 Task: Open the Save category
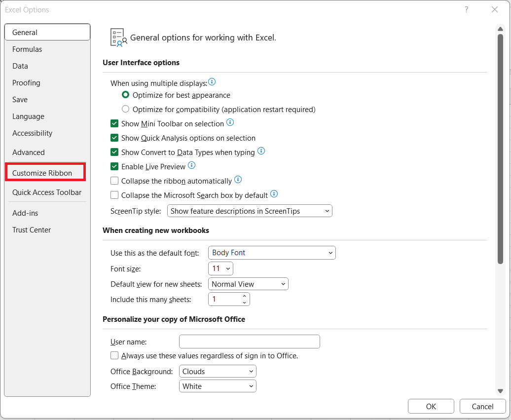pos(47,100)
